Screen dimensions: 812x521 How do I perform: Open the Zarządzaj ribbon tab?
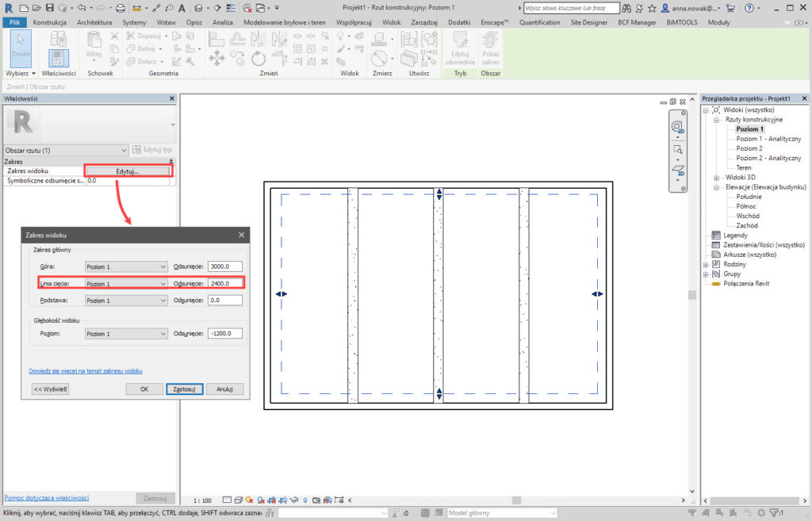point(426,22)
